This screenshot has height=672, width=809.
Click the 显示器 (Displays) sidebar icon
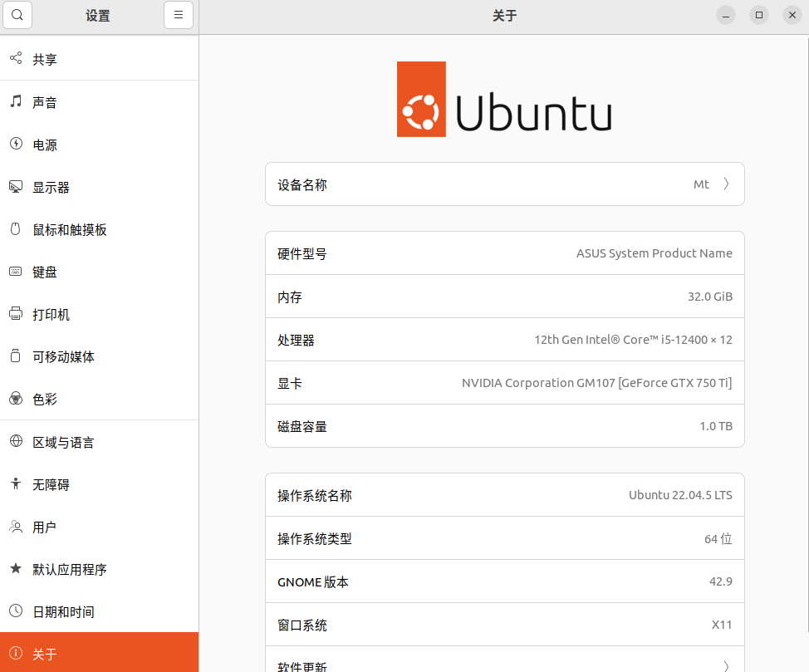point(17,187)
